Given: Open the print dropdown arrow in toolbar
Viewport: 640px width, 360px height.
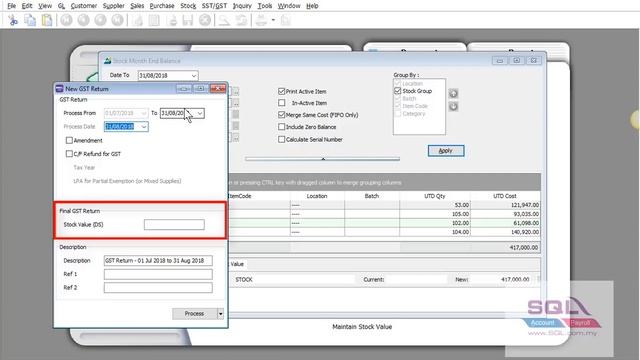Looking at the screenshot, I should click(273, 20).
